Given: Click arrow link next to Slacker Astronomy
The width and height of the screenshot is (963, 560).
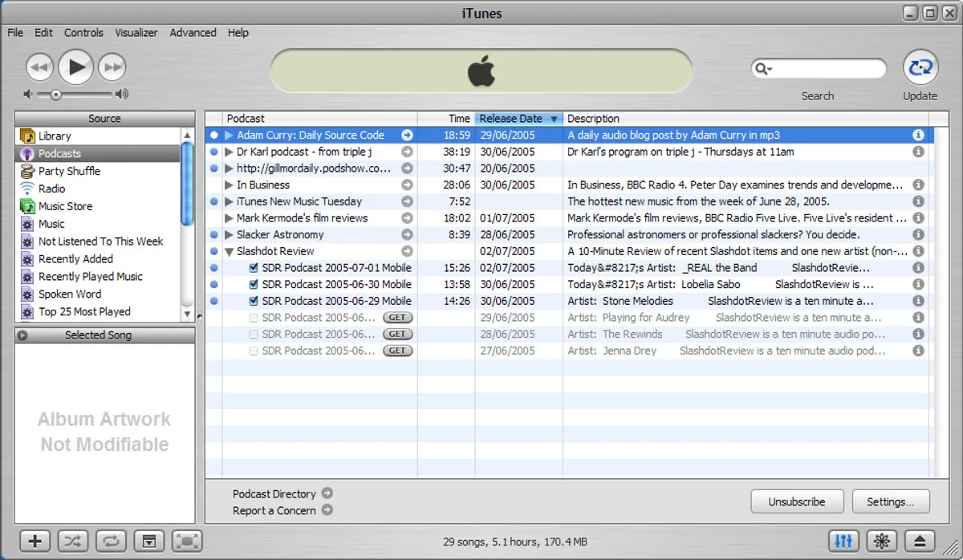Looking at the screenshot, I should (x=407, y=234).
